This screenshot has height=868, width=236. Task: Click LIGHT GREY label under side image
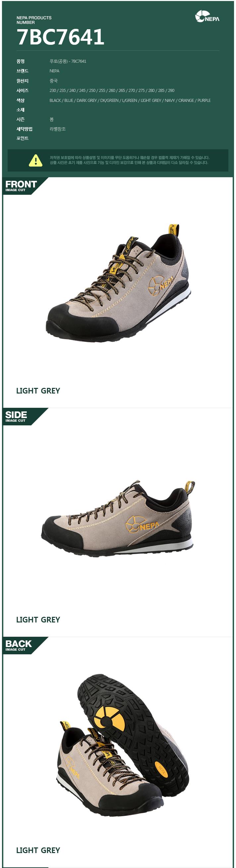pyautogui.click(x=38, y=619)
